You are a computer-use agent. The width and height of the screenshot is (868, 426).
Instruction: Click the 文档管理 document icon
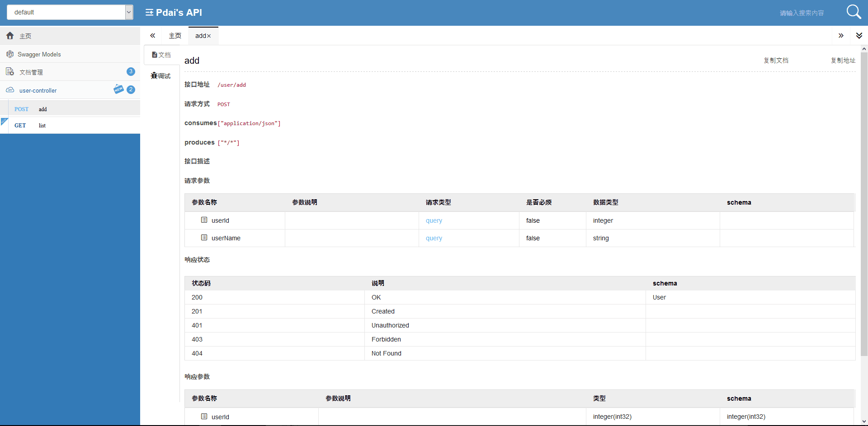coord(10,72)
